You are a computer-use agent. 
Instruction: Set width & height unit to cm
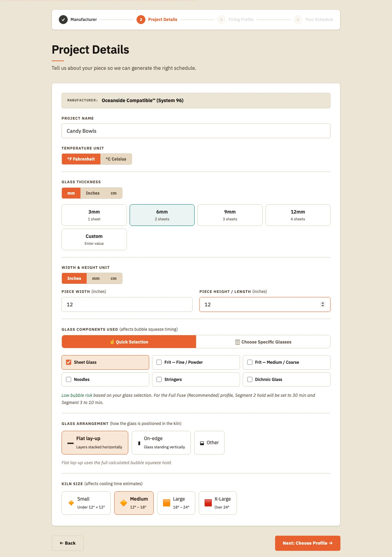[x=113, y=278]
